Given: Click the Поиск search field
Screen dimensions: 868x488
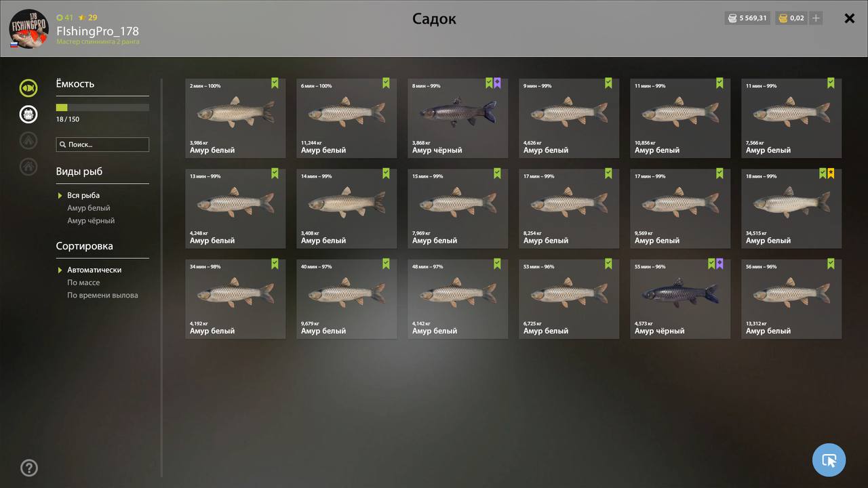Looking at the screenshot, I should pos(102,144).
